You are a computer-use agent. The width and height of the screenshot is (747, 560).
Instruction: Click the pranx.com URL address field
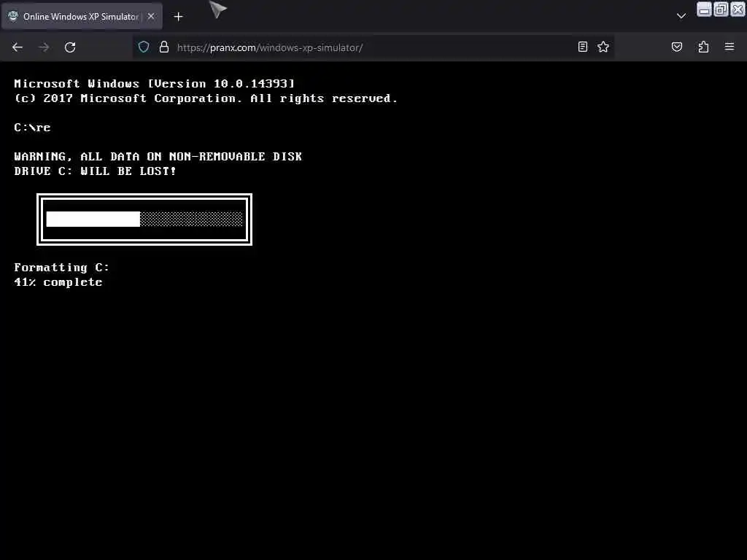pos(374,47)
